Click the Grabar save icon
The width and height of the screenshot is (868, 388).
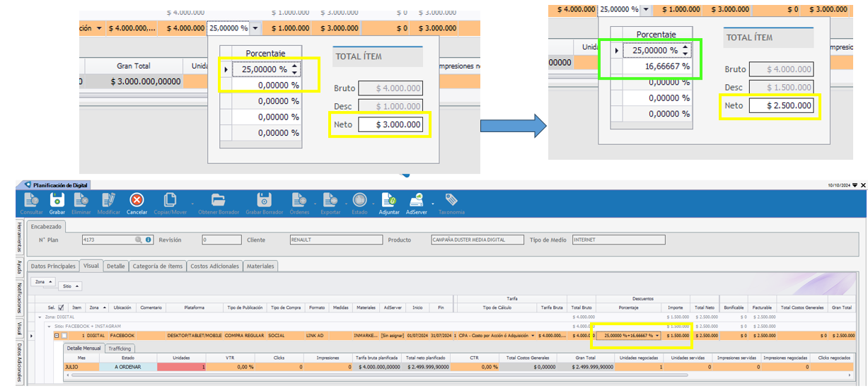pos(57,200)
